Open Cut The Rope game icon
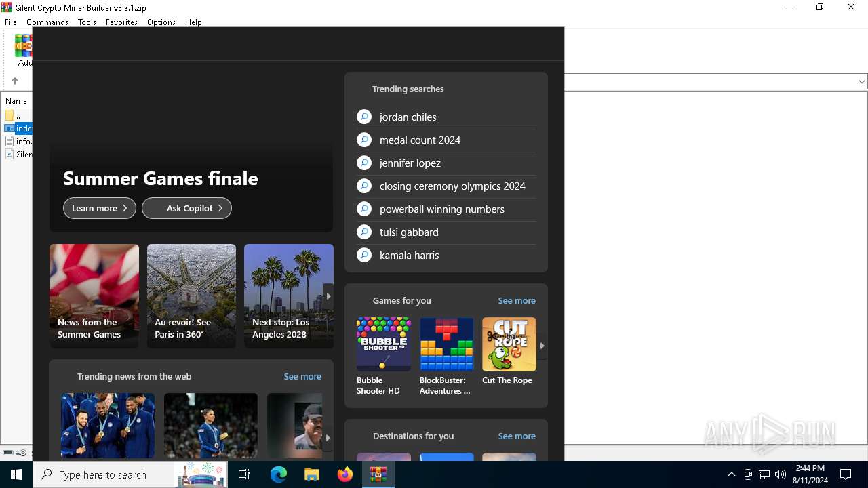Image resolution: width=868 pixels, height=488 pixels. click(x=509, y=344)
